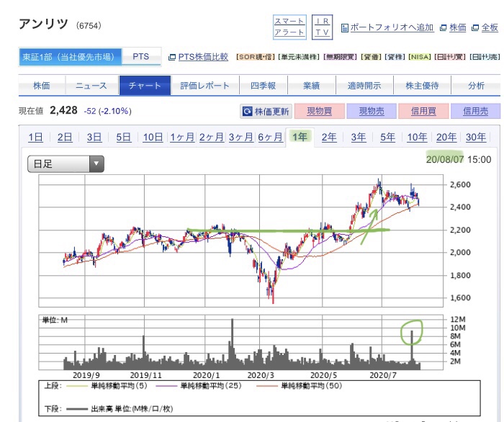
Task: Refresh price with 株価更新 button
Action: [266, 112]
